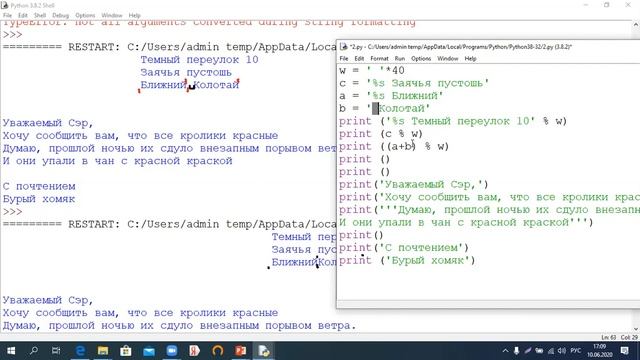Launch Microsoft Edge from taskbar

pyautogui.click(x=80, y=351)
